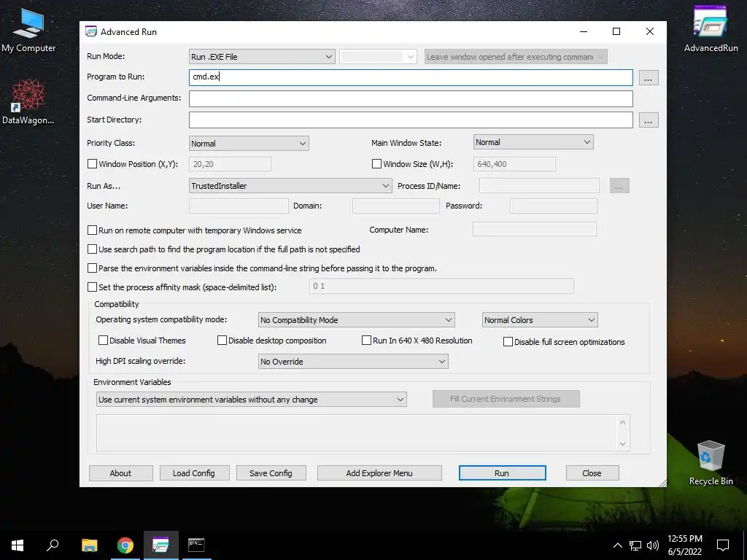Launch Google Chrome from taskbar

coord(125,545)
